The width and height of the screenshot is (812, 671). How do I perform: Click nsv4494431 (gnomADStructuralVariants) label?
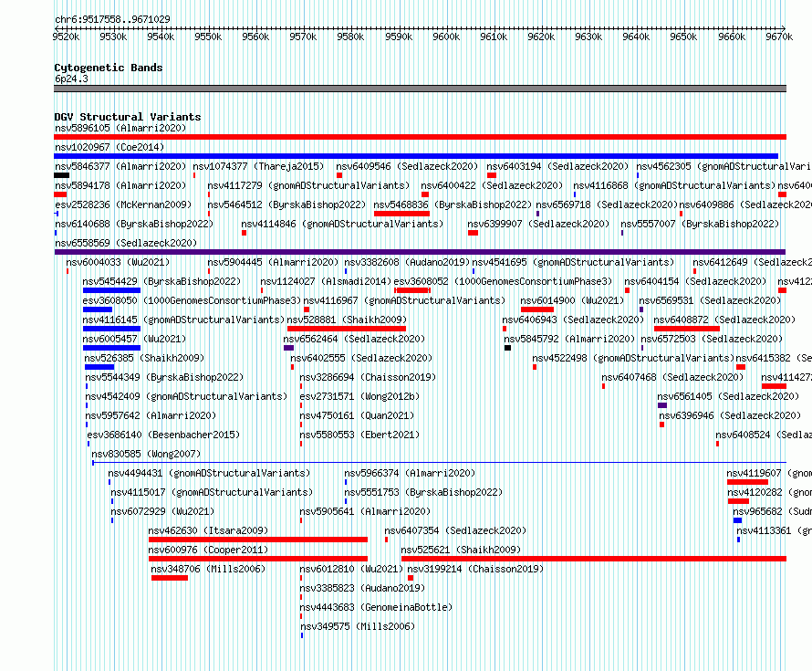point(209,473)
